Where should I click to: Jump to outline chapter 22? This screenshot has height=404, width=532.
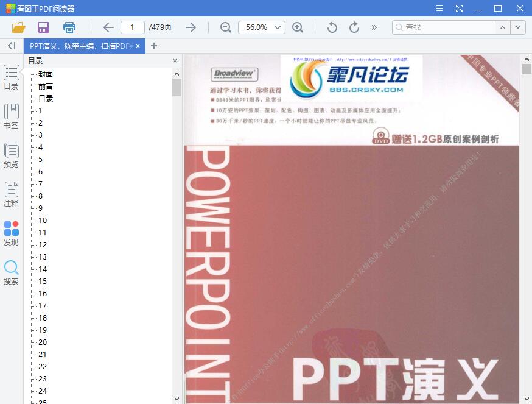coord(43,367)
